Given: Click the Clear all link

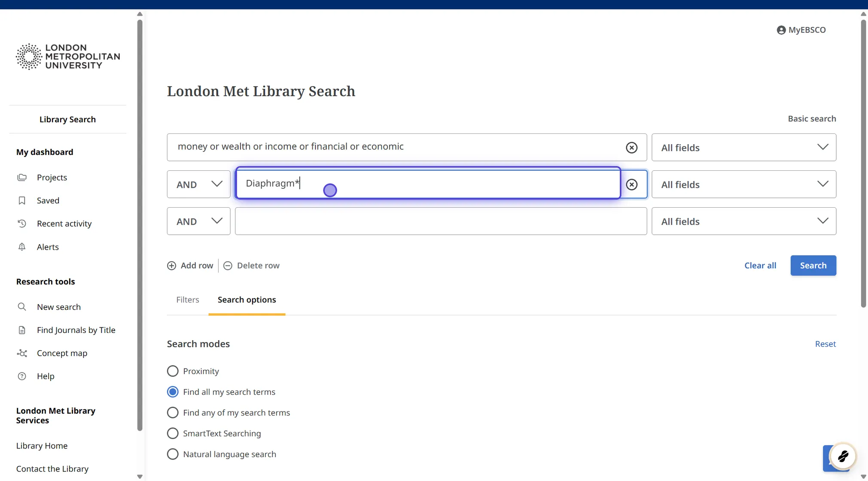Looking at the screenshot, I should 760,266.
